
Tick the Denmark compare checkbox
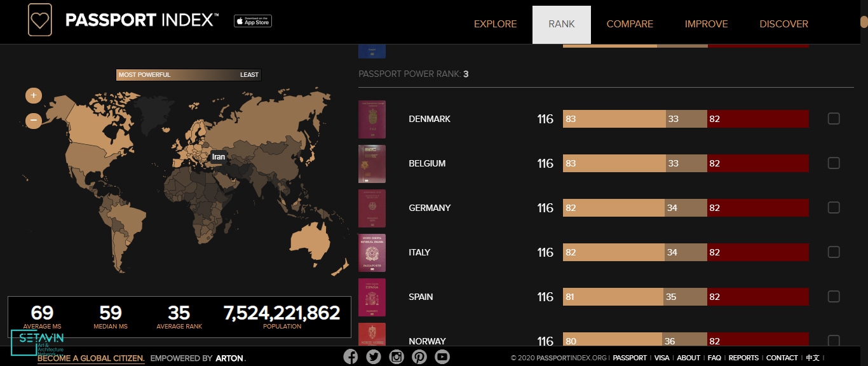[x=834, y=119]
